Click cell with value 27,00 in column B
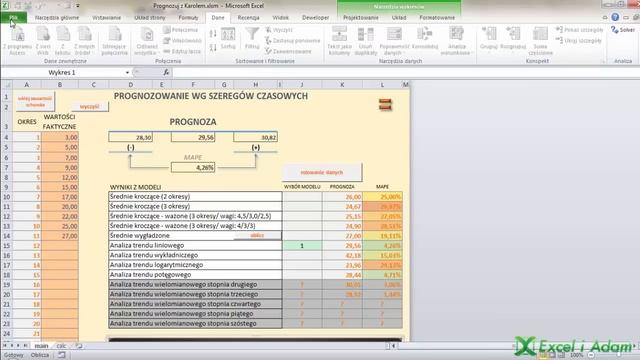640x360 pixels. (60, 236)
